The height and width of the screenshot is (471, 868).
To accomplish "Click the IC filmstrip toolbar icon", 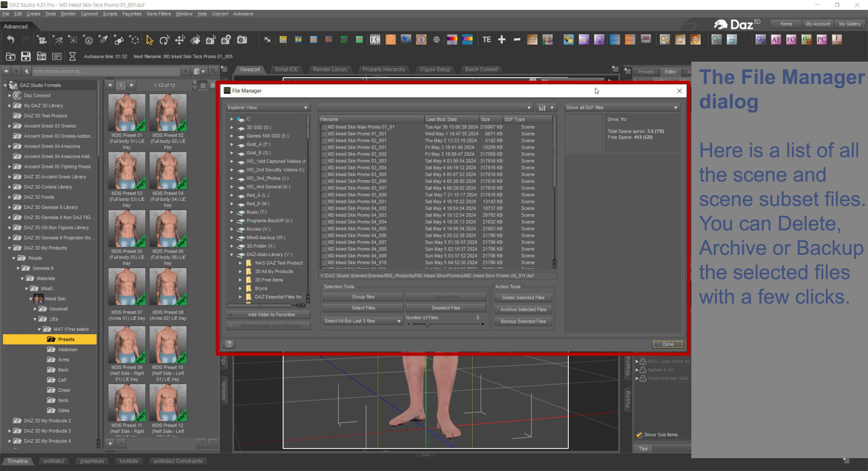I will [375, 40].
